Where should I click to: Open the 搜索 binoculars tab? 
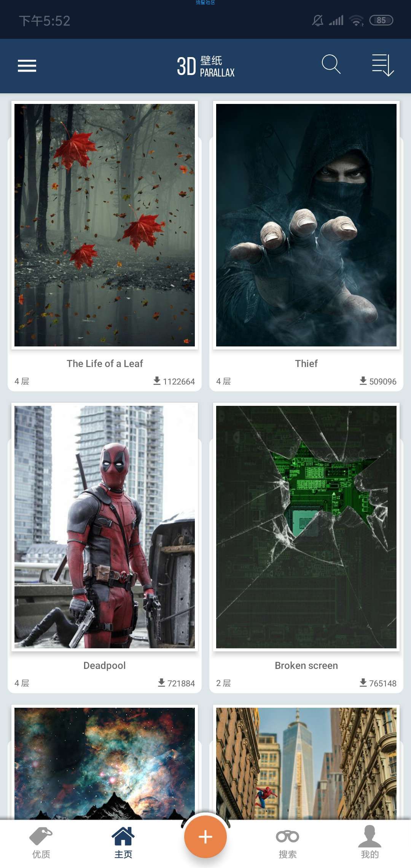[288, 843]
